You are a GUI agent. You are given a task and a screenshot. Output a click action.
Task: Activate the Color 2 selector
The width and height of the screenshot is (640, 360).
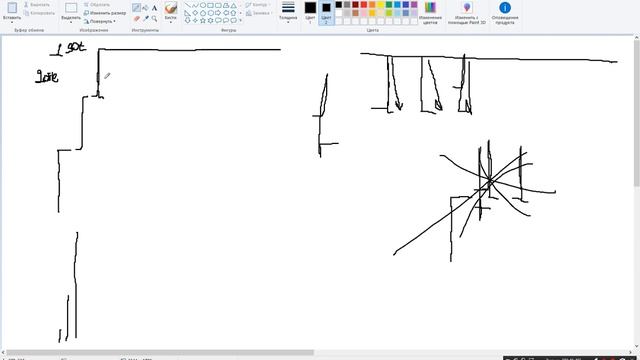[x=326, y=12]
